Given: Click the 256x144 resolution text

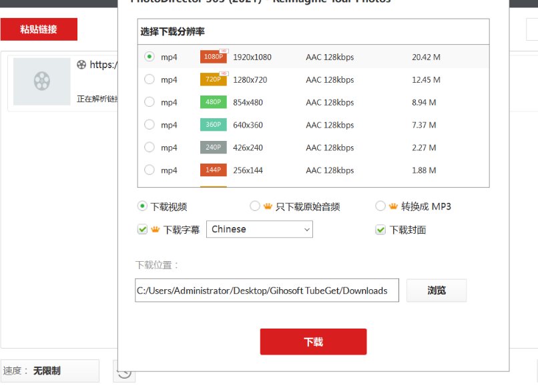Looking at the screenshot, I should [x=248, y=170].
